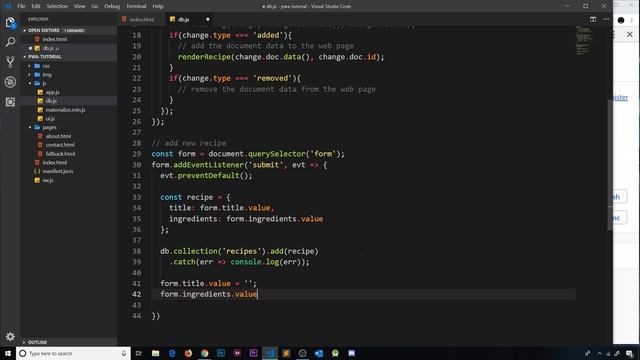Open contact.html in the pages folder
The image size is (640, 360).
60,145
